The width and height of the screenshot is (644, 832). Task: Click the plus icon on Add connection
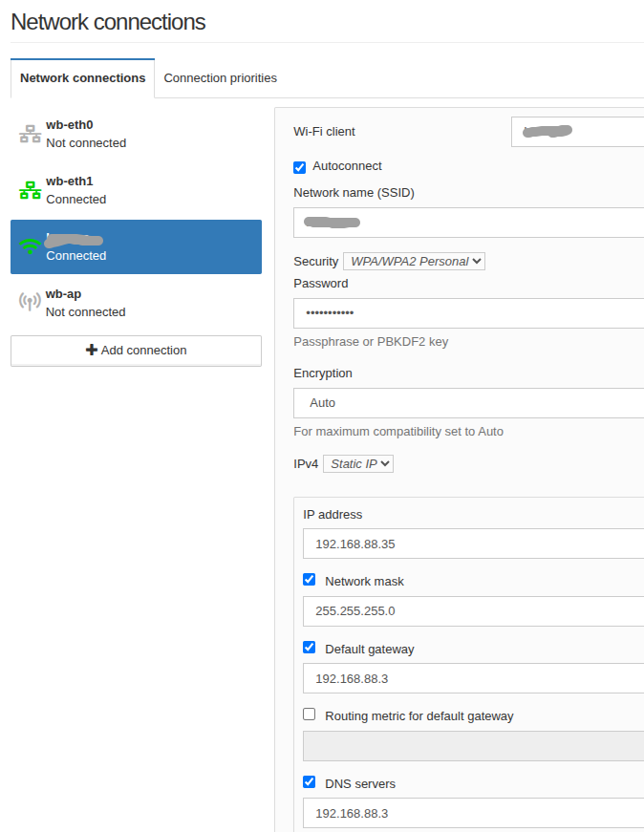pyautogui.click(x=92, y=351)
